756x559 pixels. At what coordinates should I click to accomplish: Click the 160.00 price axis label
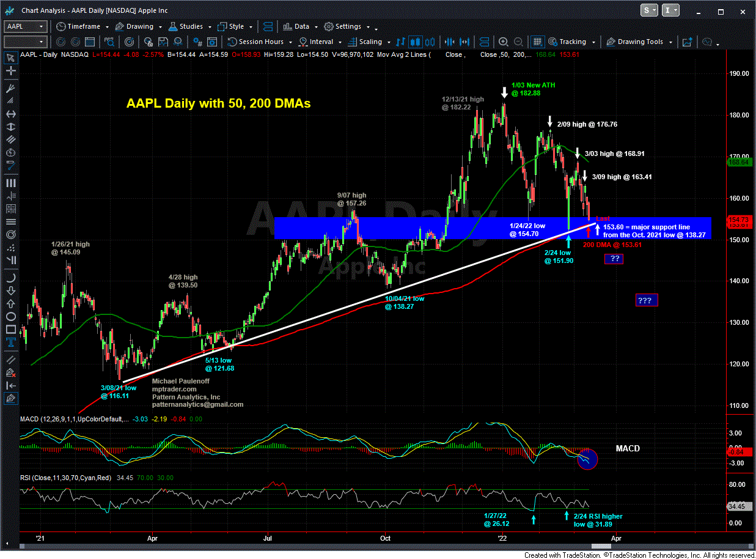pos(740,198)
